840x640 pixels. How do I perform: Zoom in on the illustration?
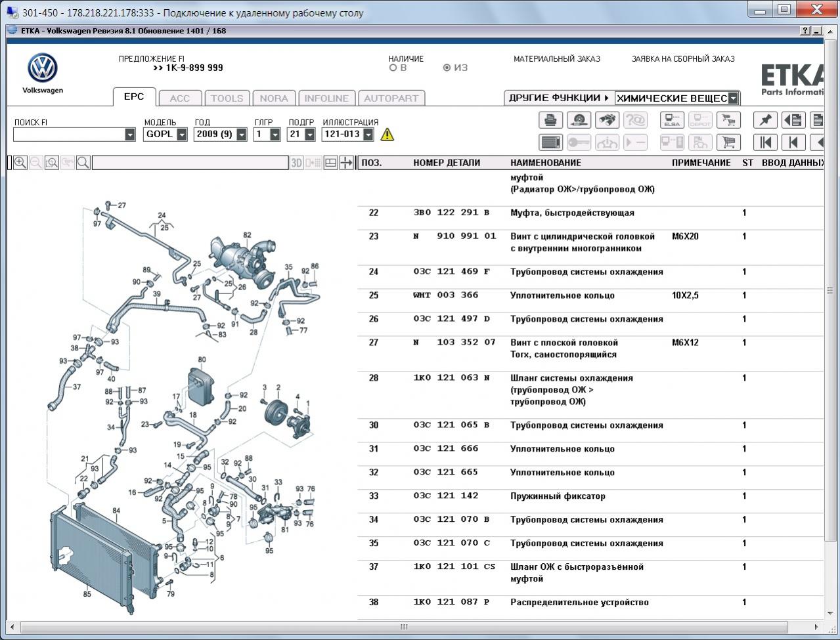tap(20, 163)
